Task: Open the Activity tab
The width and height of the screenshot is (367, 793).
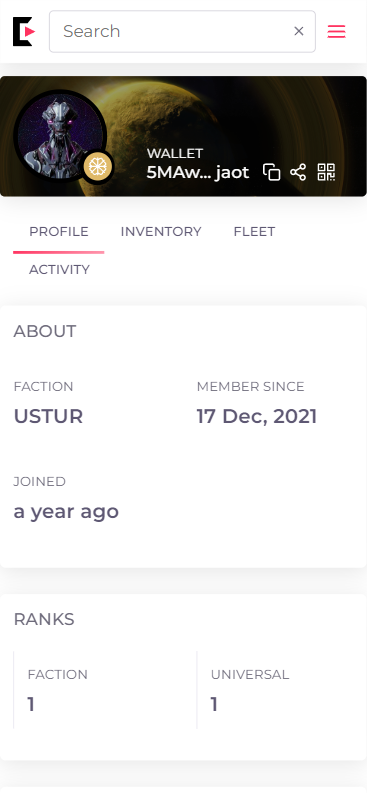Action: click(x=59, y=270)
